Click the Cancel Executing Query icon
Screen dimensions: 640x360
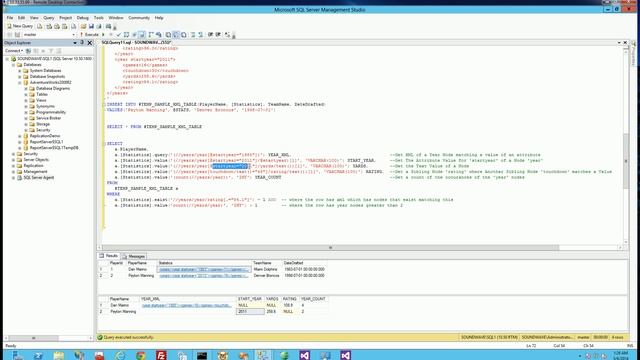(111, 35)
